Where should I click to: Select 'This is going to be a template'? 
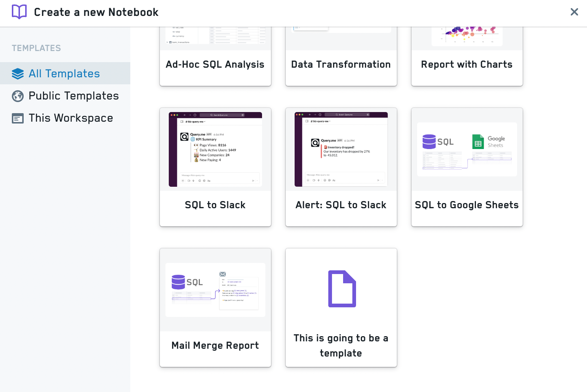(x=341, y=345)
